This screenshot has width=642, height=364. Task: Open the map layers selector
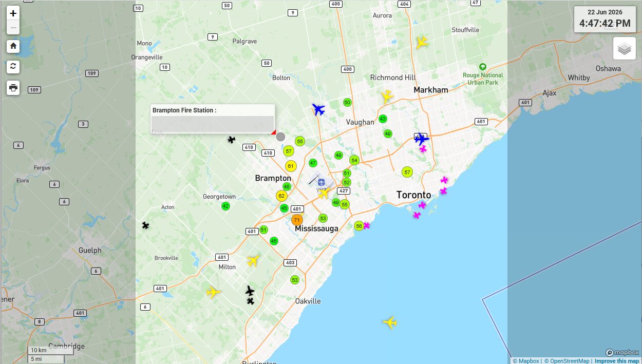625,48
